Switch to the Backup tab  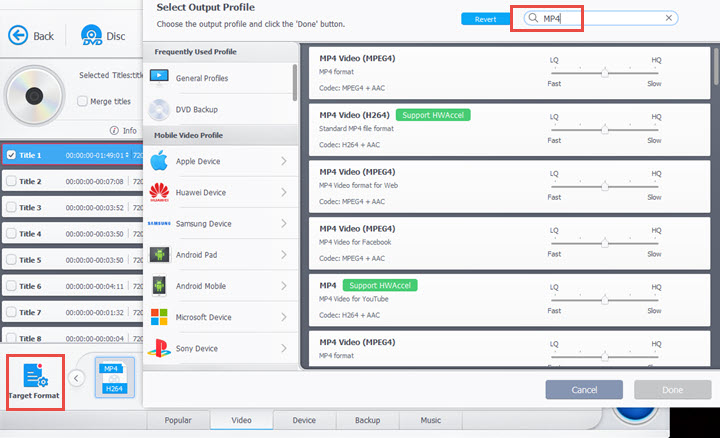coord(367,420)
